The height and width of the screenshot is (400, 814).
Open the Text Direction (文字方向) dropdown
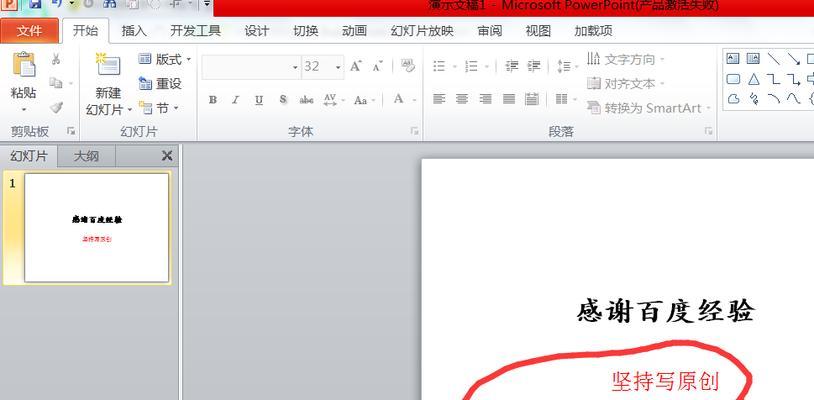coord(627,59)
